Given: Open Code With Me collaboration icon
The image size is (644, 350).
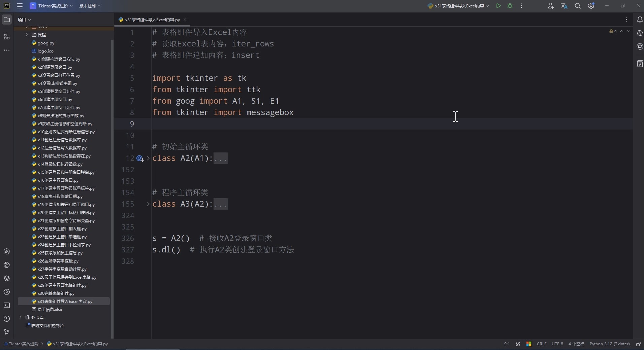Looking at the screenshot, I should point(551,6).
